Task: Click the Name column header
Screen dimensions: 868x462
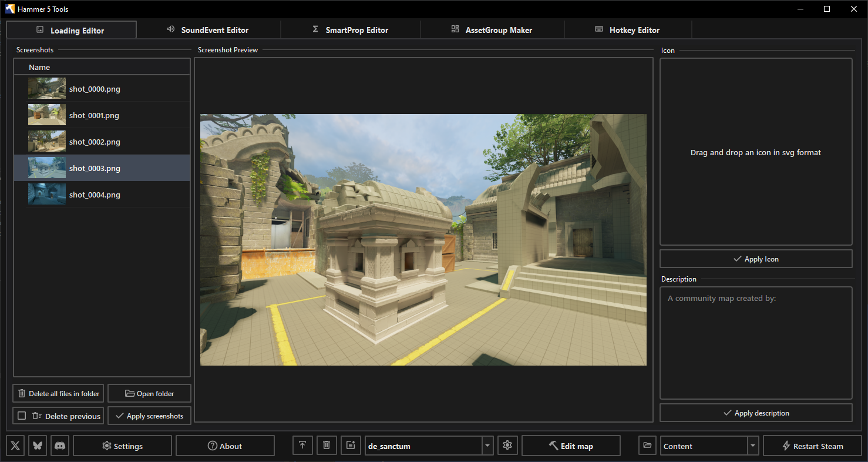Action: click(102, 67)
